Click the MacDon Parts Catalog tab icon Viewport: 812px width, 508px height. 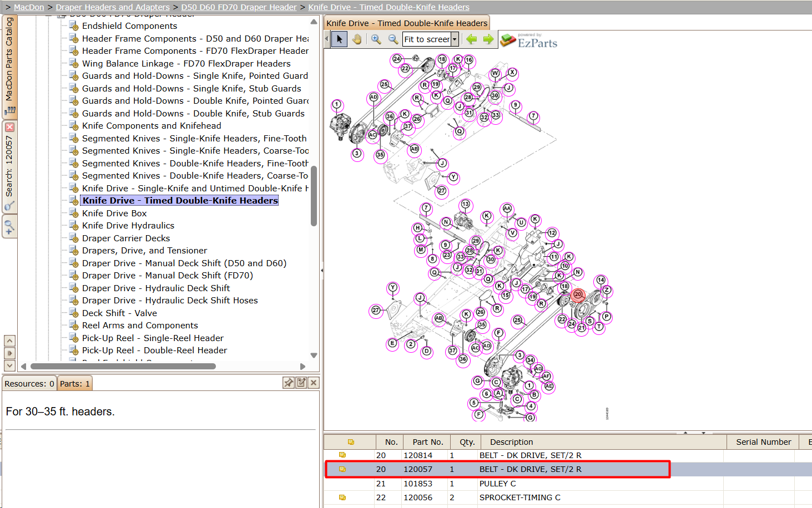(9, 110)
